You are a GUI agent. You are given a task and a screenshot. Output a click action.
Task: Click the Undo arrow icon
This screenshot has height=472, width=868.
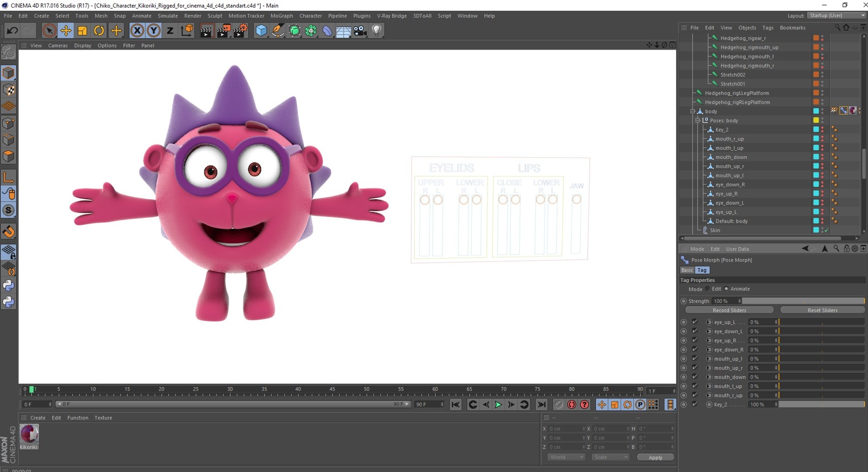coord(12,31)
